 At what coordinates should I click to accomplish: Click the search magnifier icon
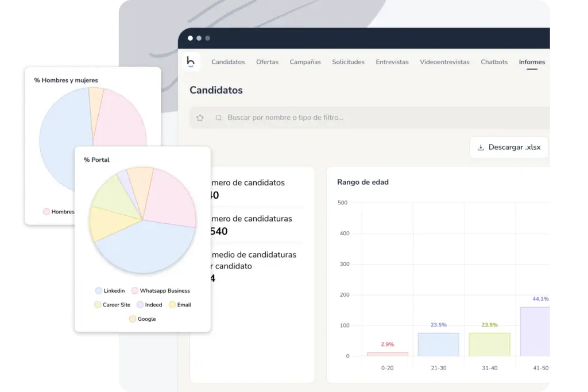tap(219, 118)
